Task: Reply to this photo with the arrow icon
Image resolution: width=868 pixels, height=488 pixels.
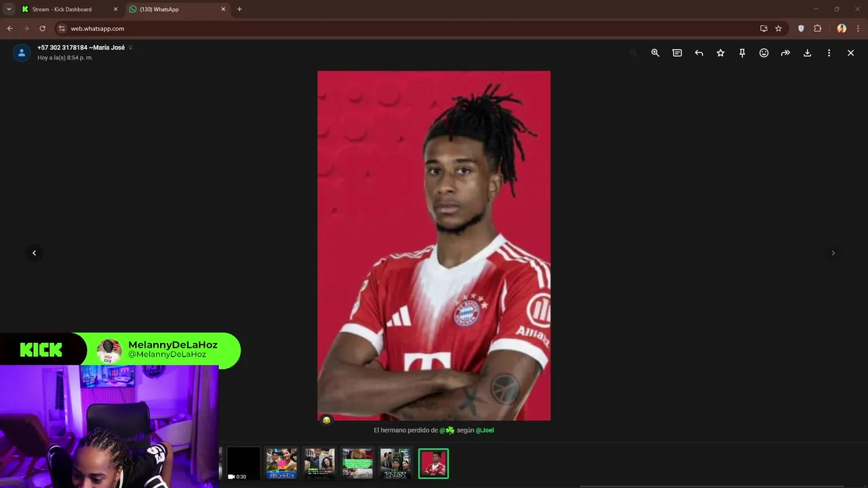Action: (x=698, y=53)
